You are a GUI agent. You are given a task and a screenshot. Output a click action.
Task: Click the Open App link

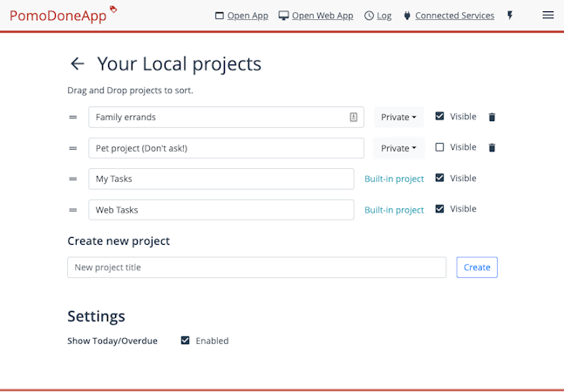point(241,16)
